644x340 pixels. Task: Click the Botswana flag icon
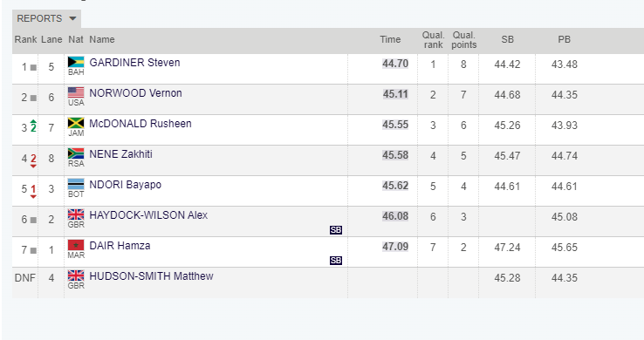[x=76, y=184]
